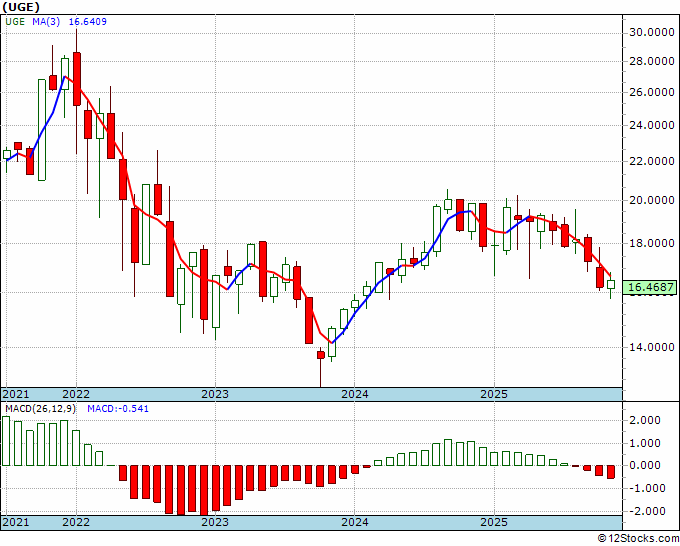
Task: Click the 24.0000 price axis label
Action: pyautogui.click(x=652, y=126)
